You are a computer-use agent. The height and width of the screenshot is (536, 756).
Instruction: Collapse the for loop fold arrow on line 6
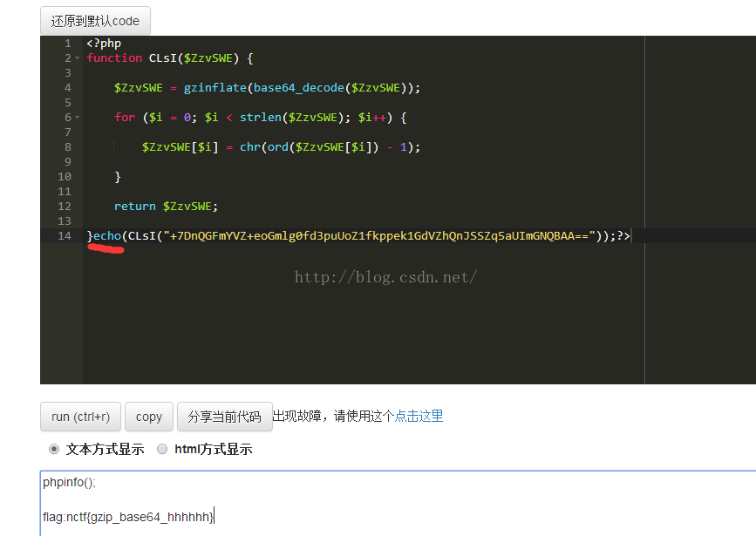tap(77, 117)
